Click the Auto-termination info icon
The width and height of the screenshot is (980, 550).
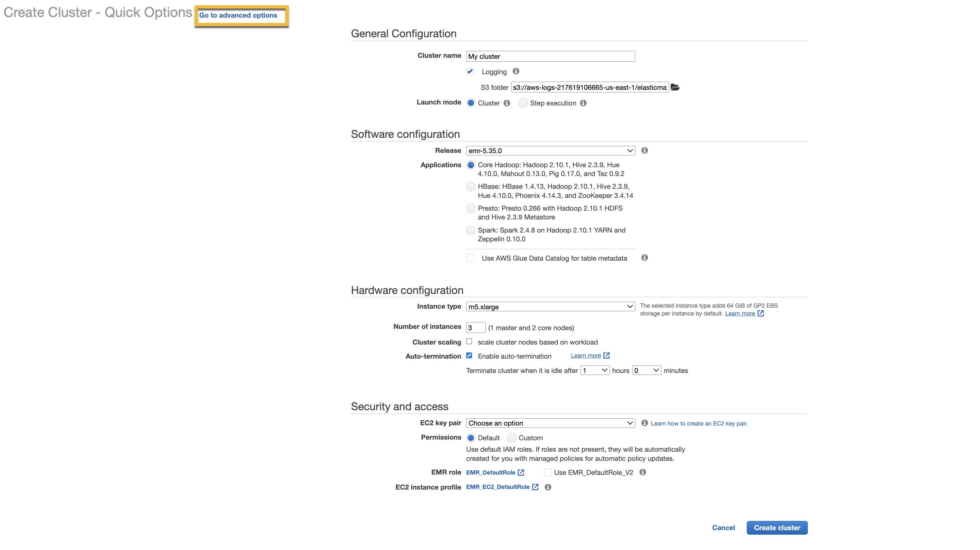point(606,355)
